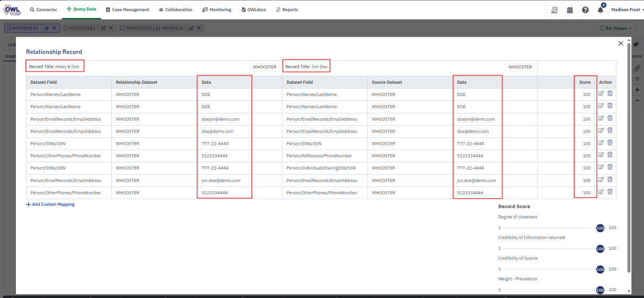The image size is (644, 298).
Task: Check the notifications bell
Action: (601, 10)
